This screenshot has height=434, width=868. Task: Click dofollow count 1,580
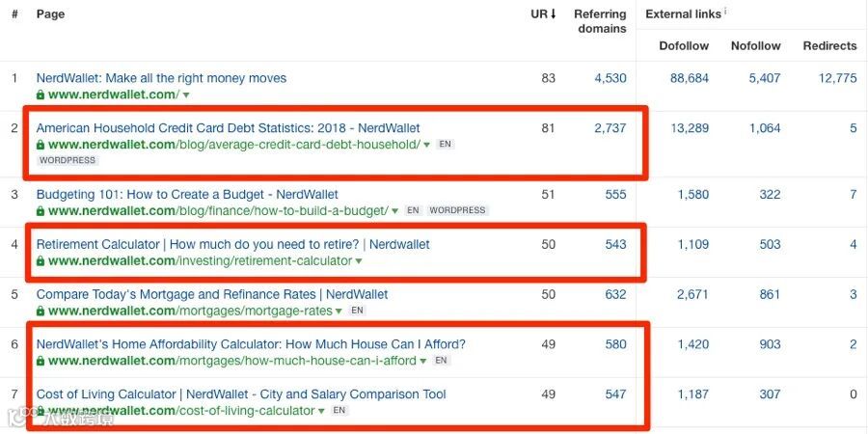[693, 194]
